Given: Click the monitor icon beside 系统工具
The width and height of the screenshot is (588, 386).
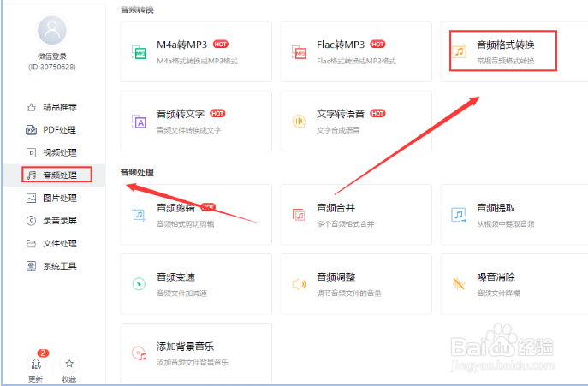Looking at the screenshot, I should [31, 266].
